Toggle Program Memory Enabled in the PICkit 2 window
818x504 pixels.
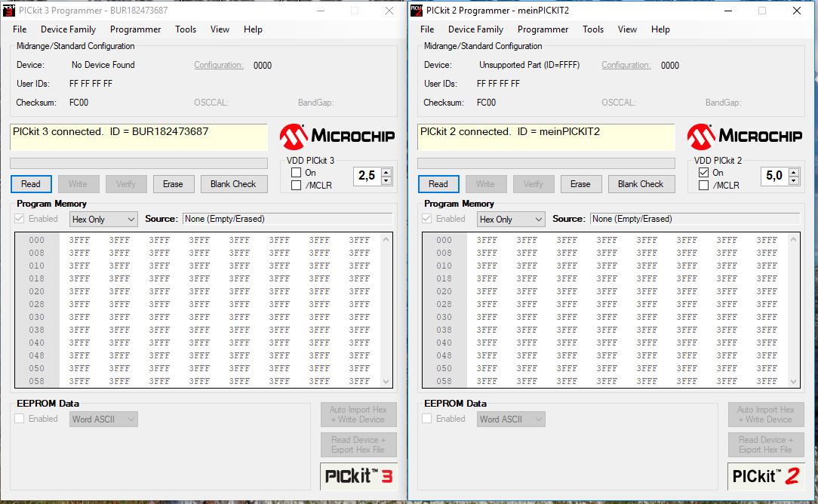point(427,219)
